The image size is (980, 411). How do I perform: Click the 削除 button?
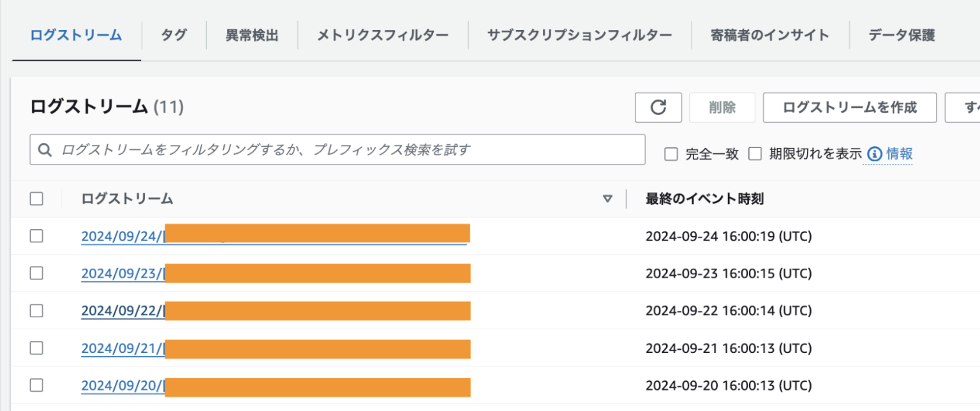722,107
